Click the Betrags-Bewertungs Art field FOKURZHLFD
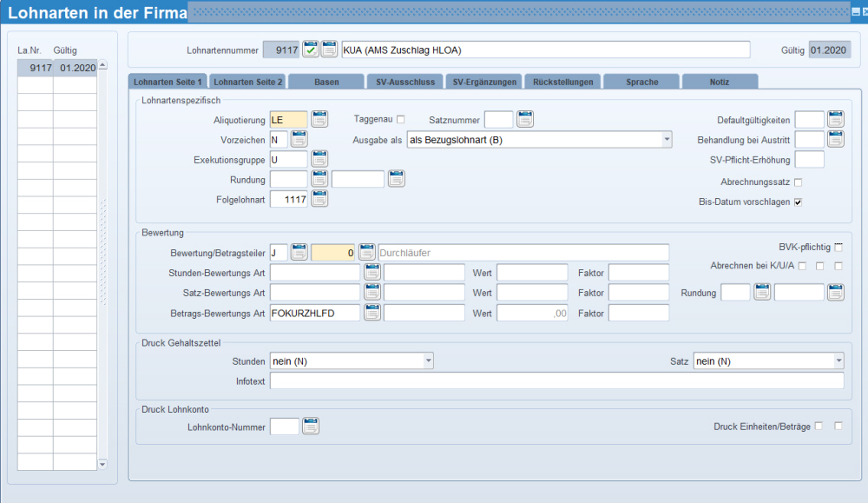The width and height of the screenshot is (868, 503). pos(315,313)
